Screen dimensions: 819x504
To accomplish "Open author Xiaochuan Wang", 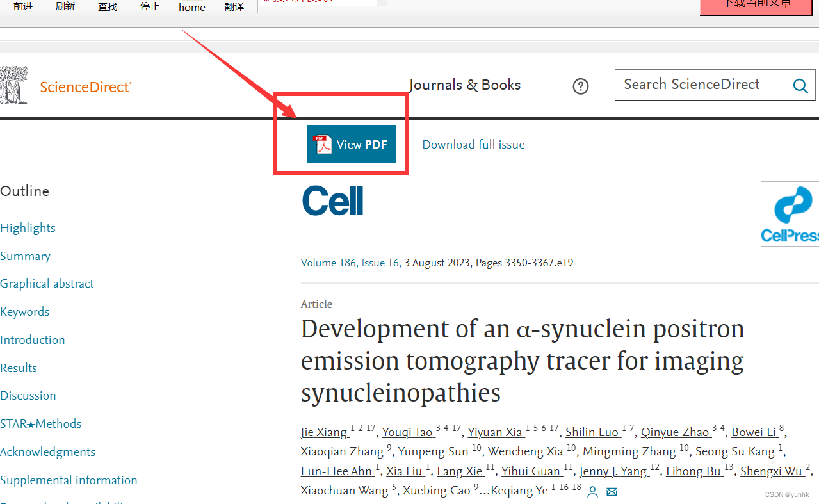I will tap(345, 490).
